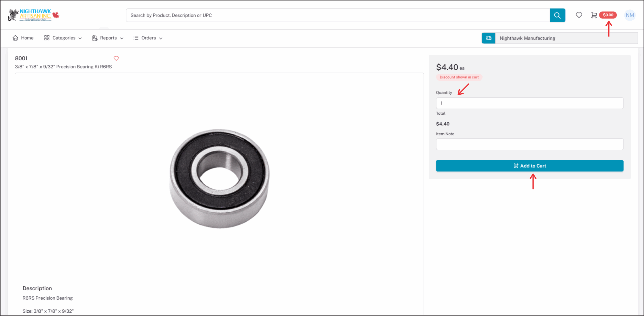Open the shopping cart icon

tap(594, 15)
